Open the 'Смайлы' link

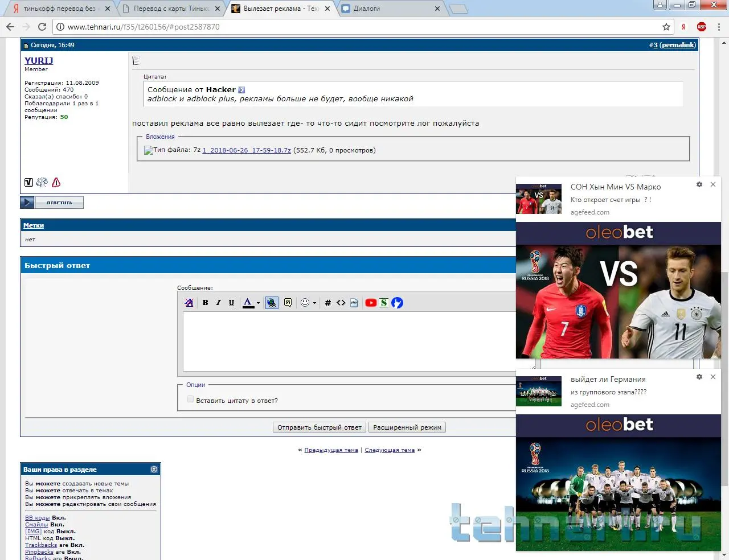pyautogui.click(x=36, y=525)
